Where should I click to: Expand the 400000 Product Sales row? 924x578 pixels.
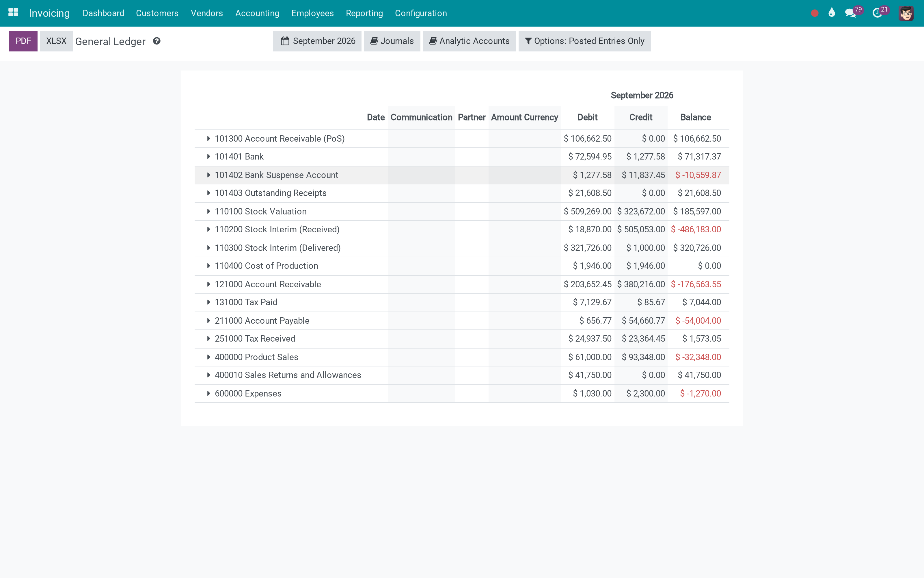click(208, 357)
